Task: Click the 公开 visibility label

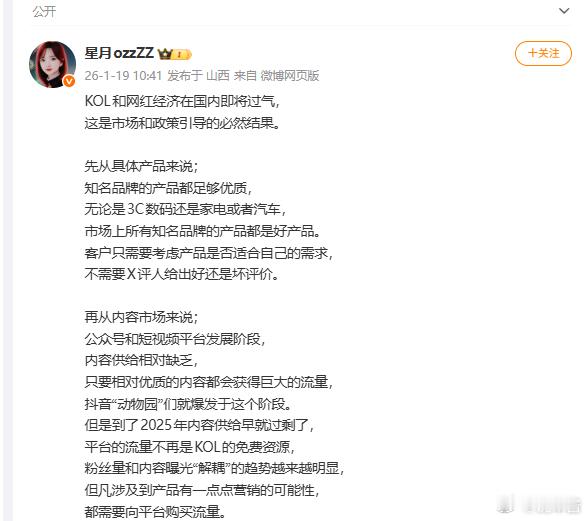Action: (x=44, y=12)
